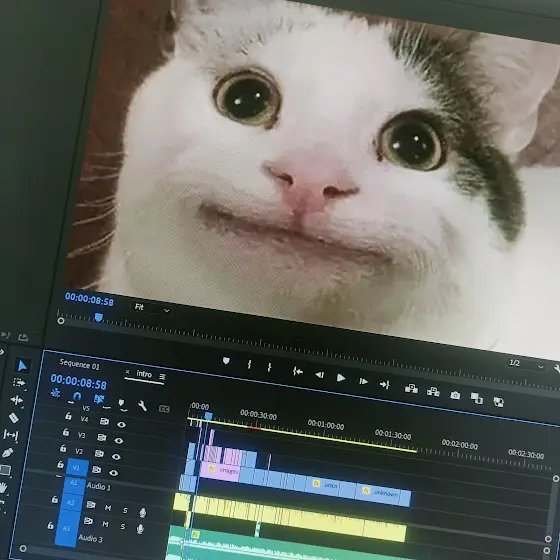Viewport: 560px width, 560px height.
Task: Toggle lock on track V4
Action: click(x=68, y=416)
